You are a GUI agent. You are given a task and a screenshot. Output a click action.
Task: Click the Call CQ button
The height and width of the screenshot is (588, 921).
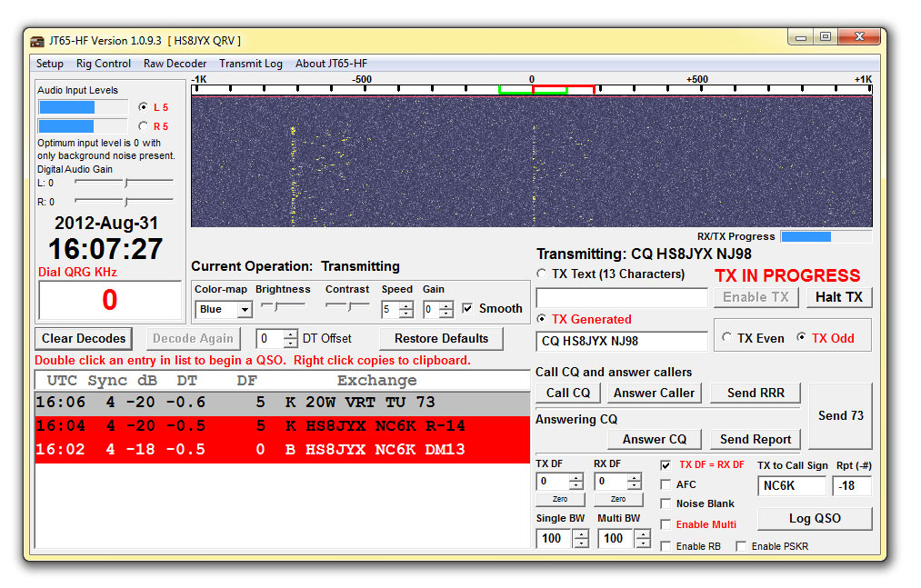(568, 393)
